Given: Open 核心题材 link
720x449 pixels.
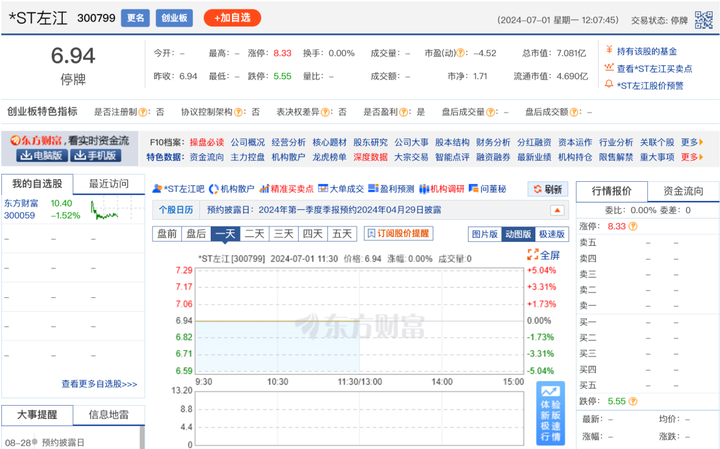Looking at the screenshot, I should pyautogui.click(x=329, y=142).
